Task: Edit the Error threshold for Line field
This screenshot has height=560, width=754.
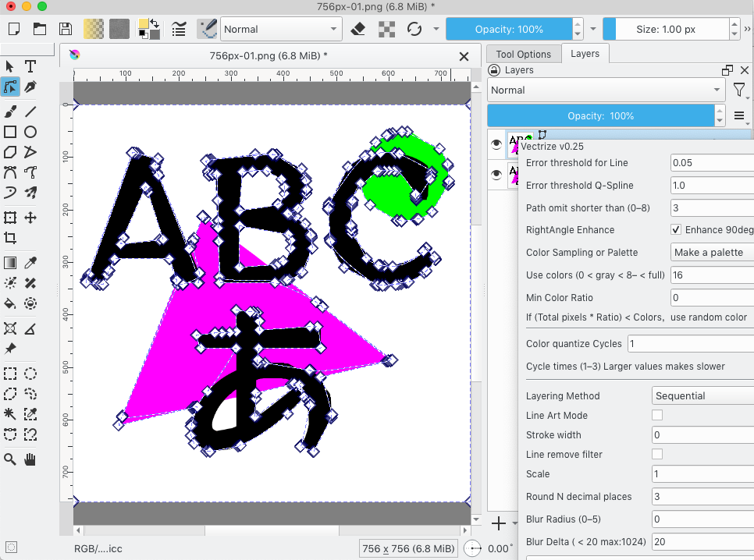Action: point(712,162)
